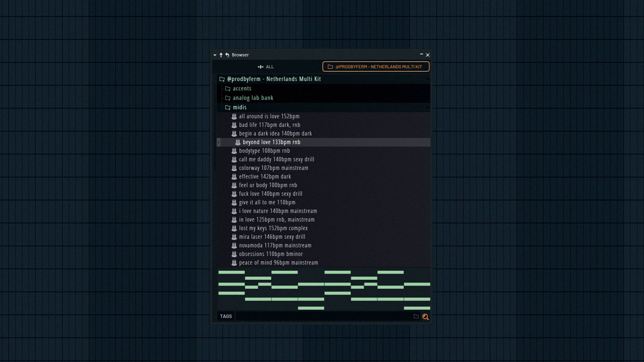Click the undo back arrow in the Browser header
This screenshot has height=362, width=644.
227,55
